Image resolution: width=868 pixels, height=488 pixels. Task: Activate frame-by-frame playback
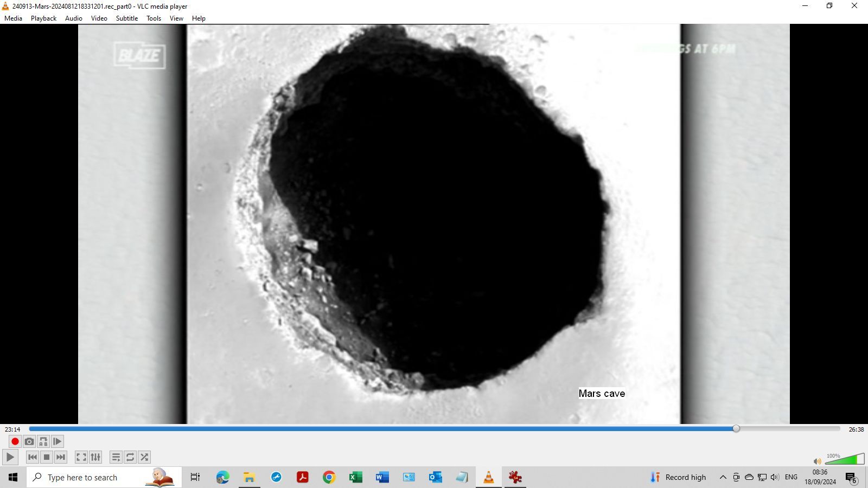point(57,441)
